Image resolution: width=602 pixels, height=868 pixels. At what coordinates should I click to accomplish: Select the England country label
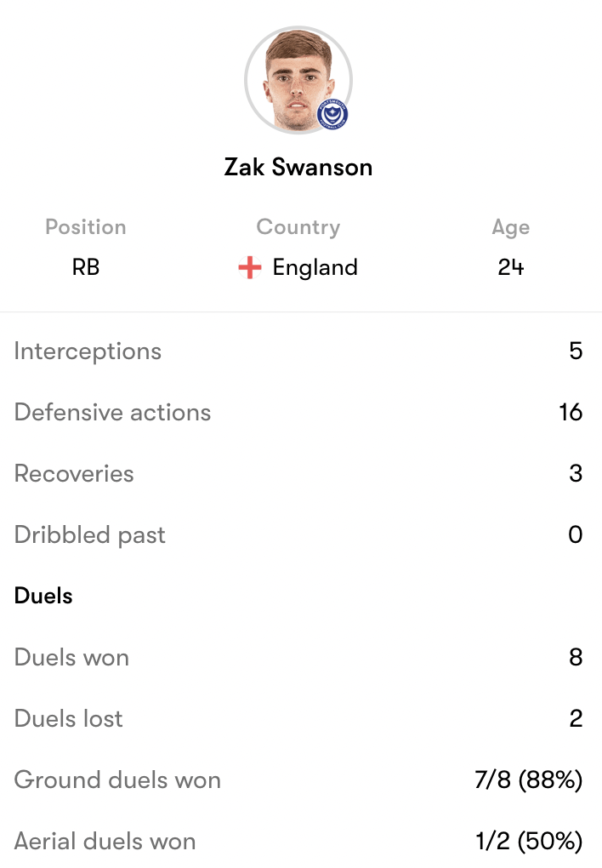click(315, 267)
